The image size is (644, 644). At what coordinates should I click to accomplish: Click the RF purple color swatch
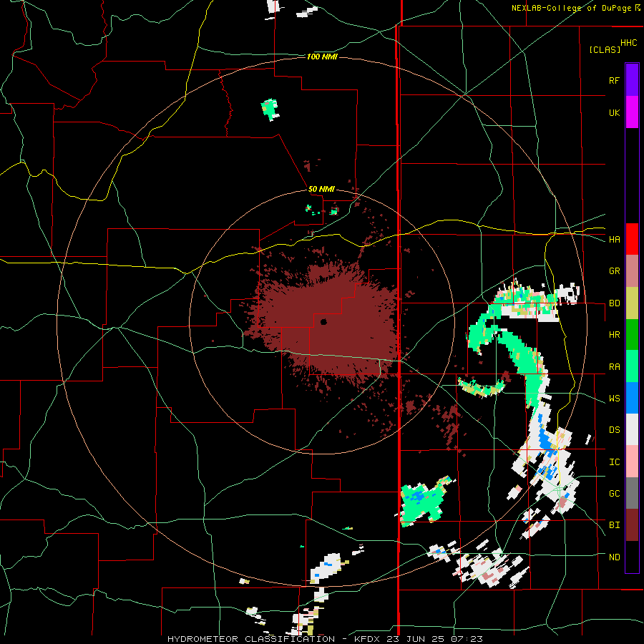pos(632,80)
